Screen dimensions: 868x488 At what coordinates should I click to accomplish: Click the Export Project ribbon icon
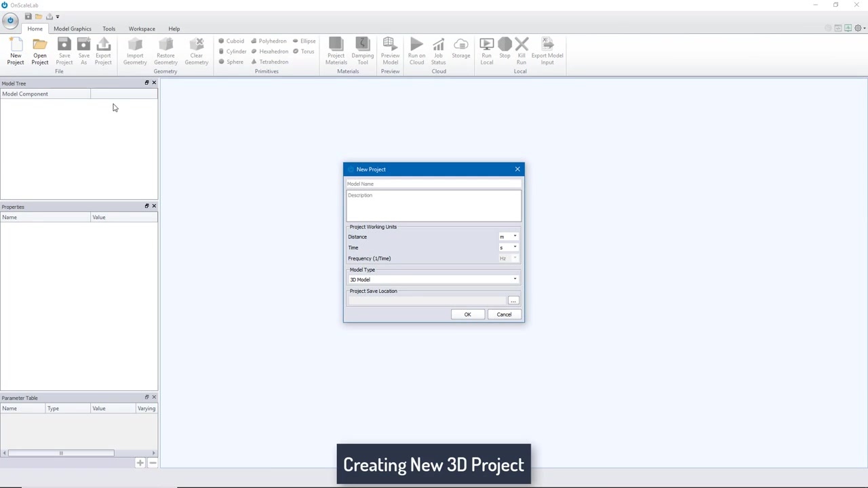point(103,52)
